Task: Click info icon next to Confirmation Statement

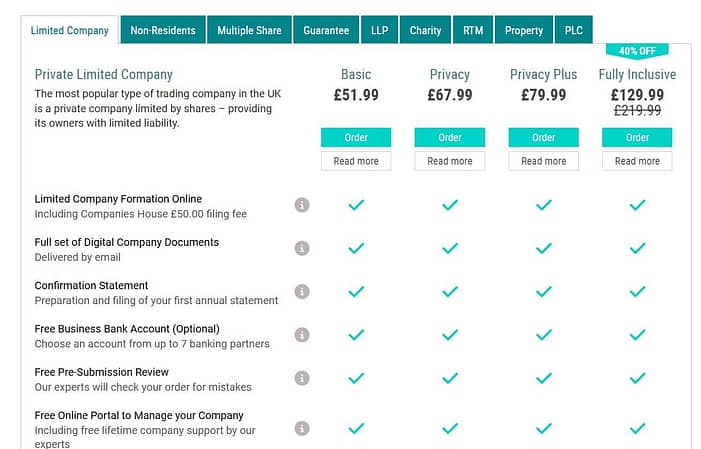Action: tap(302, 292)
